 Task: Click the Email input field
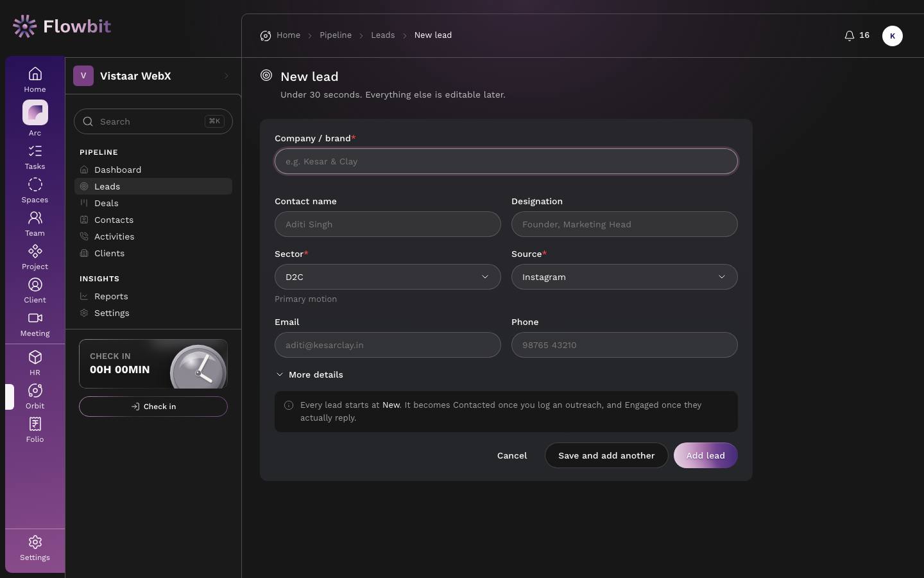pos(388,345)
